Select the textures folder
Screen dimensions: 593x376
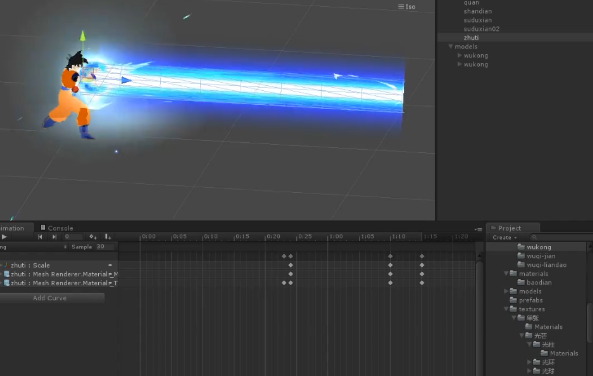(527, 309)
